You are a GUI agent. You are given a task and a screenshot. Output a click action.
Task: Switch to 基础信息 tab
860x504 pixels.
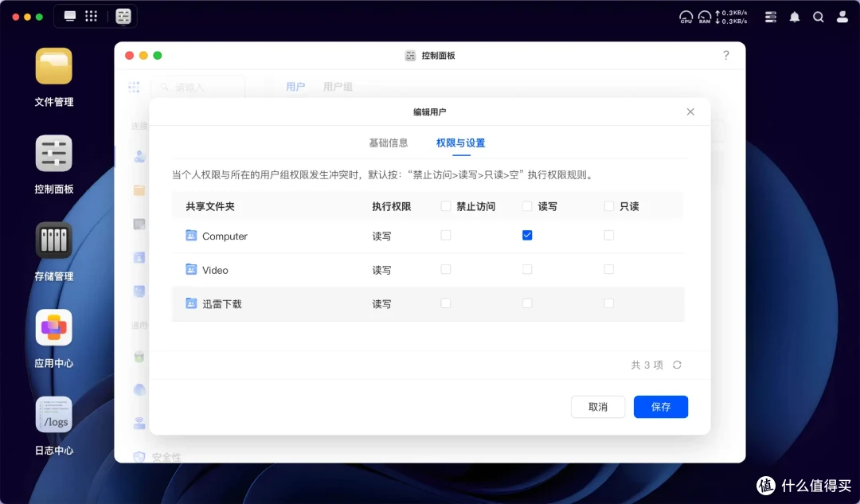pyautogui.click(x=389, y=143)
